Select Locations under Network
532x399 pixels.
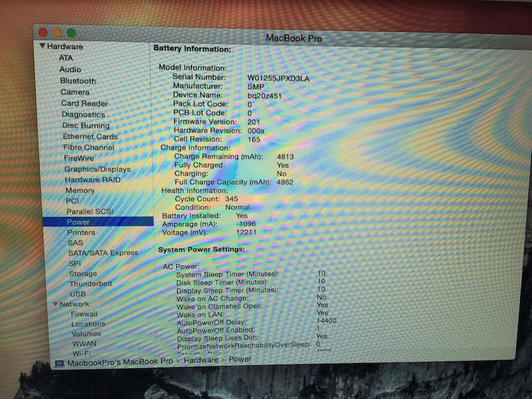tap(88, 324)
